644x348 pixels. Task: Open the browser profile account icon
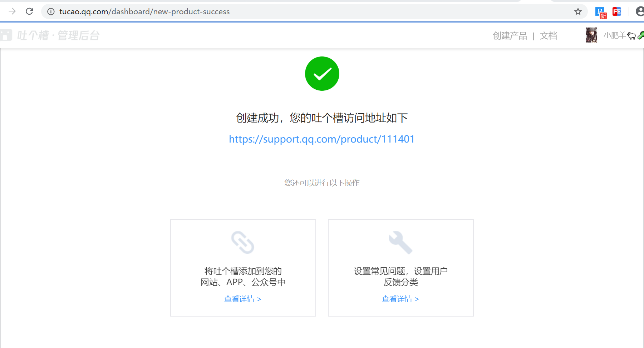pos(640,11)
